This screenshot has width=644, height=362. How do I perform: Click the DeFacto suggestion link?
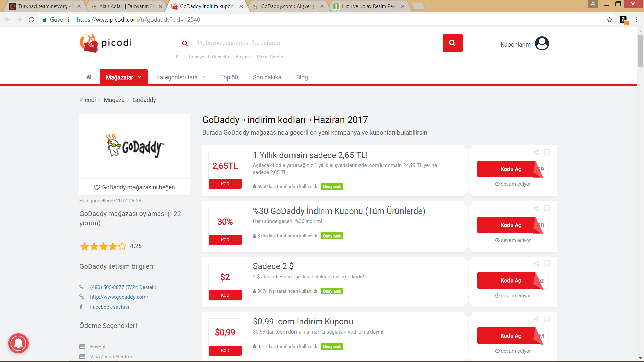click(x=220, y=57)
